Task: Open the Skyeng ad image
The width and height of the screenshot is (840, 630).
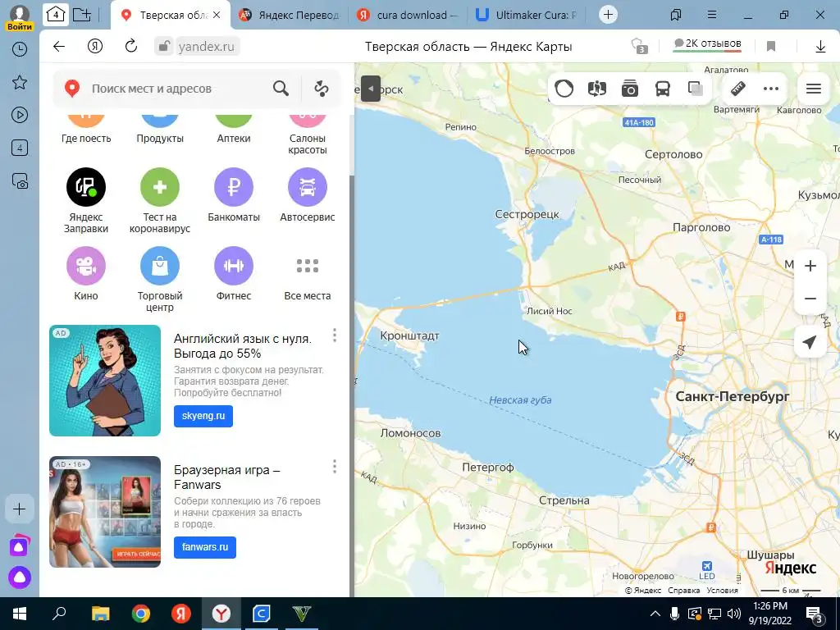Action: (x=105, y=381)
